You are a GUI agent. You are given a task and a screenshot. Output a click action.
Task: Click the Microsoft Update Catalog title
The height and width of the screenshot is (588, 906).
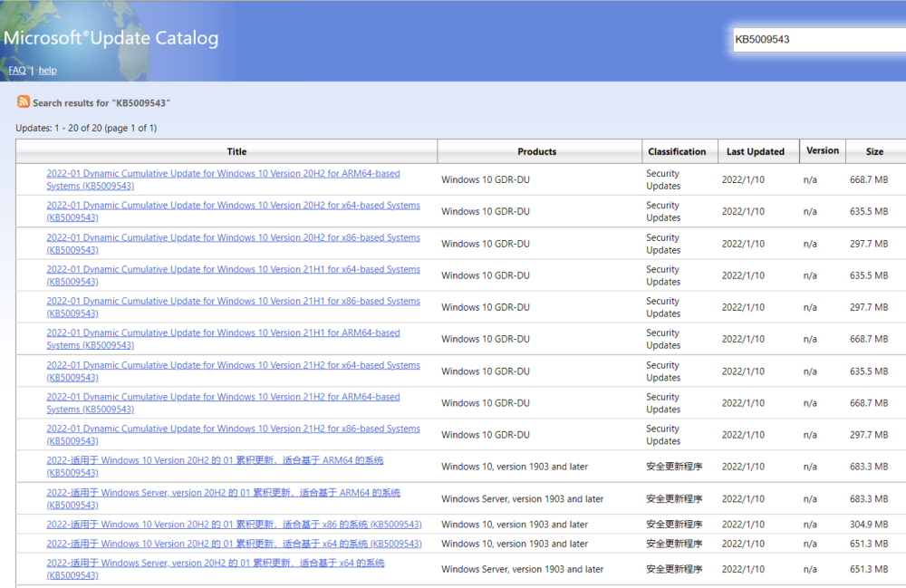pos(111,38)
